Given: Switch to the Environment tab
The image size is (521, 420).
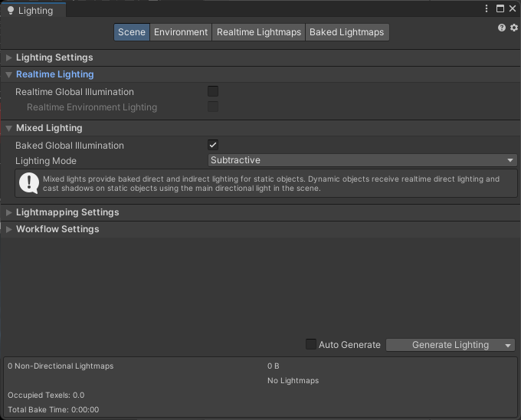Looking at the screenshot, I should [181, 32].
